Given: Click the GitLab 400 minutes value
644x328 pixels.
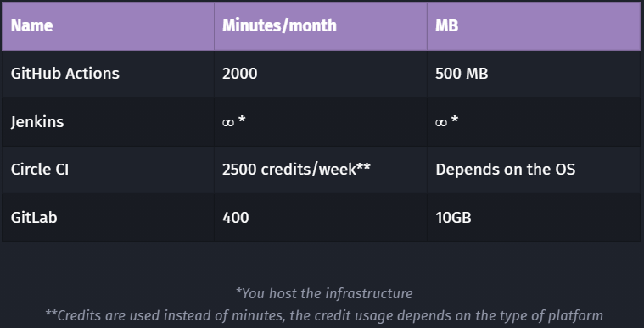Looking at the screenshot, I should tap(235, 218).
